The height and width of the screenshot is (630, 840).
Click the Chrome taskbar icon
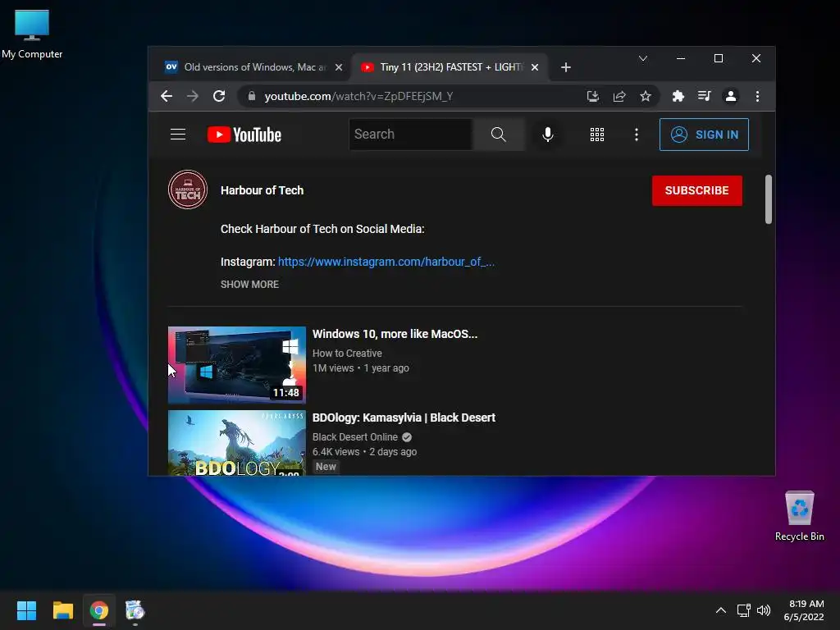99,610
